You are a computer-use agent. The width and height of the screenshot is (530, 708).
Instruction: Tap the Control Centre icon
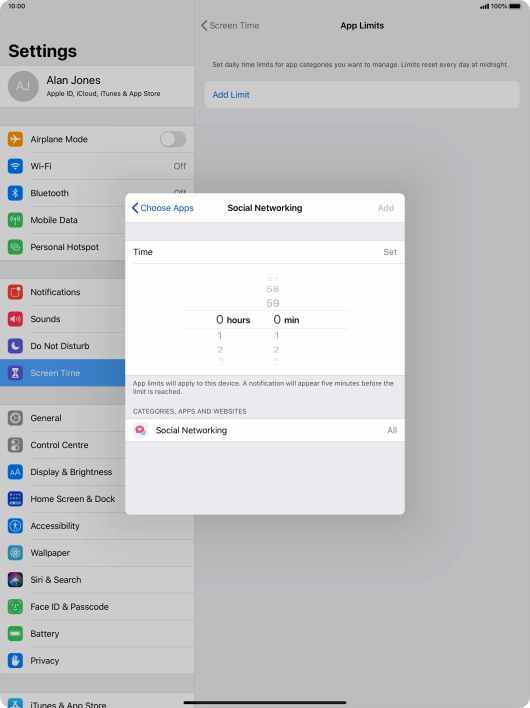[x=15, y=445]
